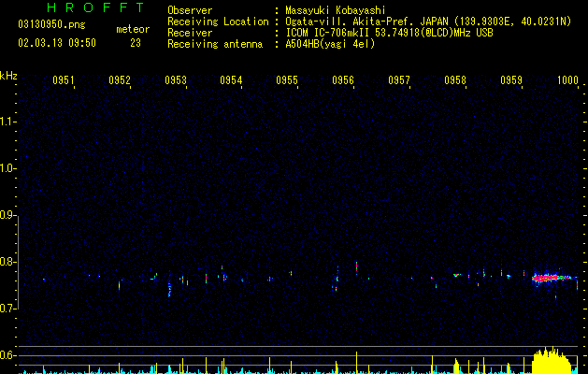Click the 0957 time marker
Screen dimensions: 588x374
(399, 80)
